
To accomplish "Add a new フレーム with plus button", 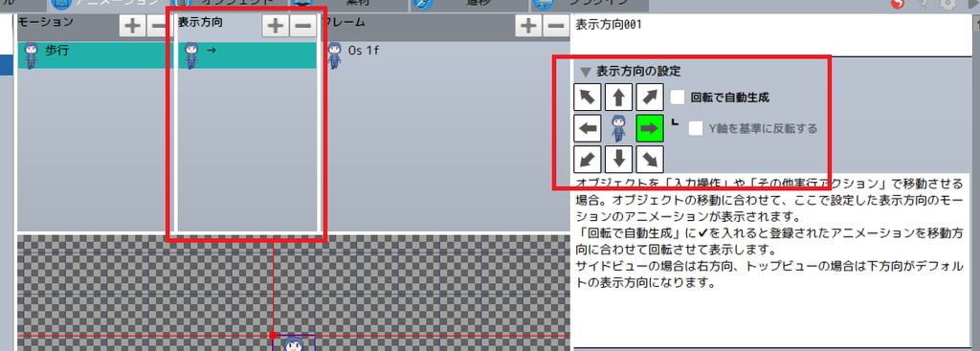I will (x=528, y=26).
